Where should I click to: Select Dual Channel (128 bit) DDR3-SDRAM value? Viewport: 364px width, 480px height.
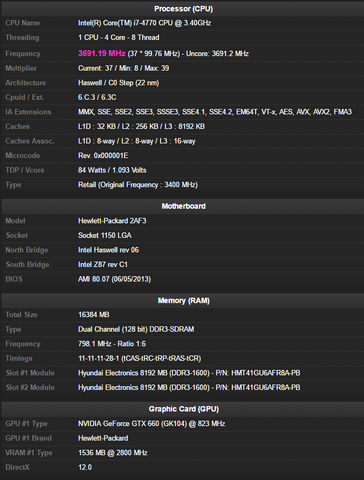(x=136, y=330)
